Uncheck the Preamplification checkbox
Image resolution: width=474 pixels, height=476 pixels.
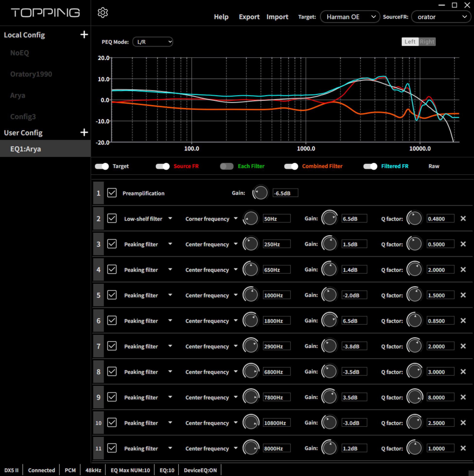[x=112, y=193]
